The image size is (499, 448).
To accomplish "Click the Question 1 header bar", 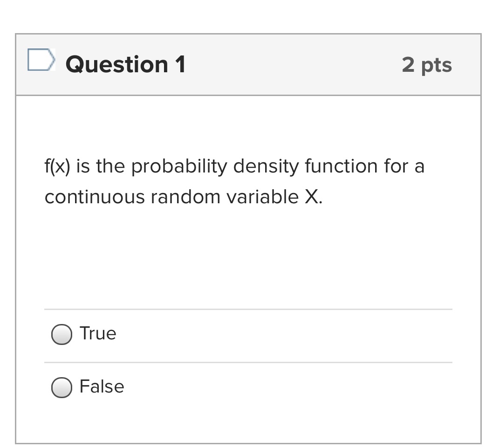I will pos(248,64).
